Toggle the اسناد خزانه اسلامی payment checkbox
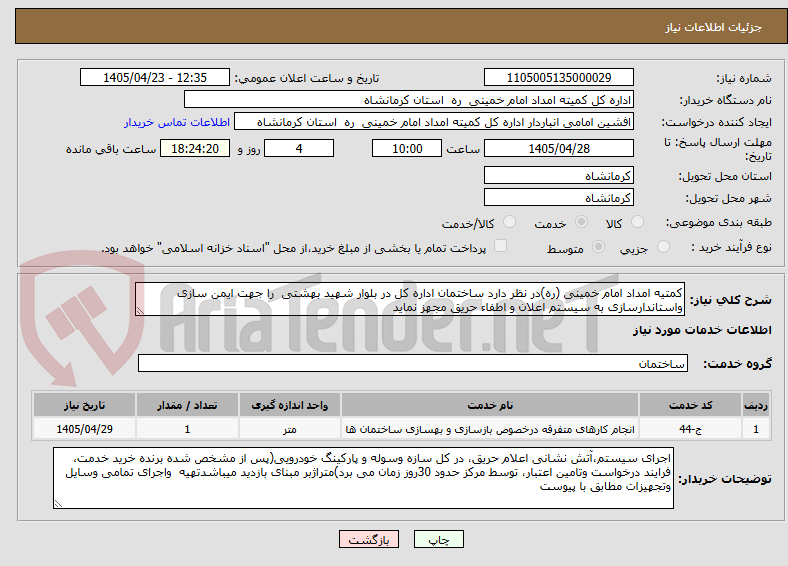The image size is (788, 566). 501,246
